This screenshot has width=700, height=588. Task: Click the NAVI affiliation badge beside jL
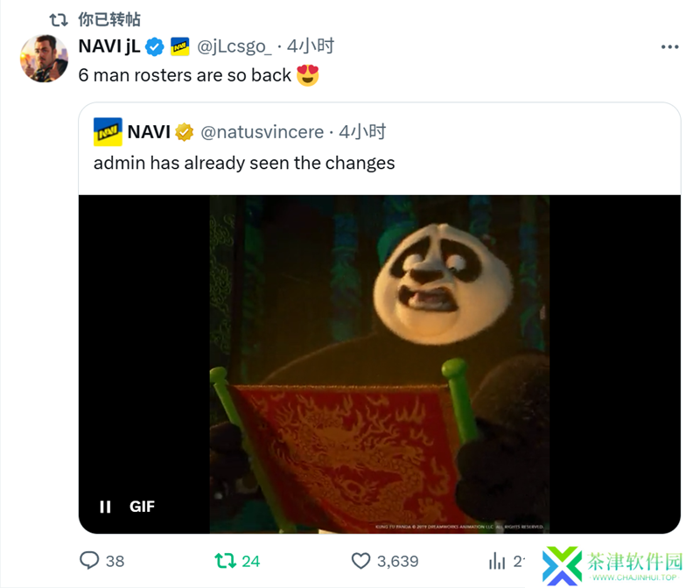pyautogui.click(x=180, y=46)
